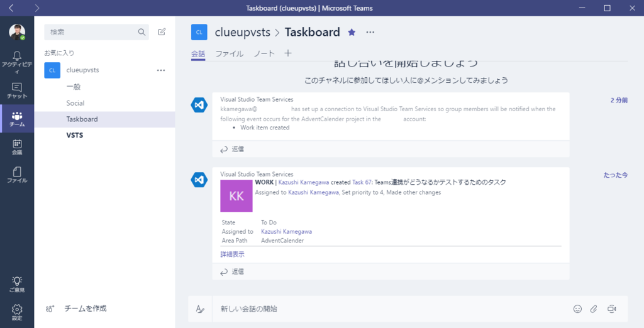Click the 新しい会話の開始 message box

390,309
